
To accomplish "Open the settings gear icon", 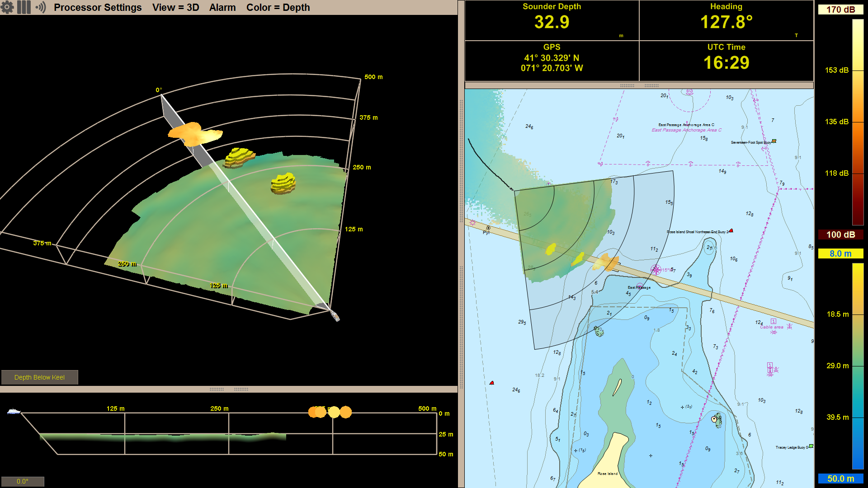I will click(x=8, y=7).
